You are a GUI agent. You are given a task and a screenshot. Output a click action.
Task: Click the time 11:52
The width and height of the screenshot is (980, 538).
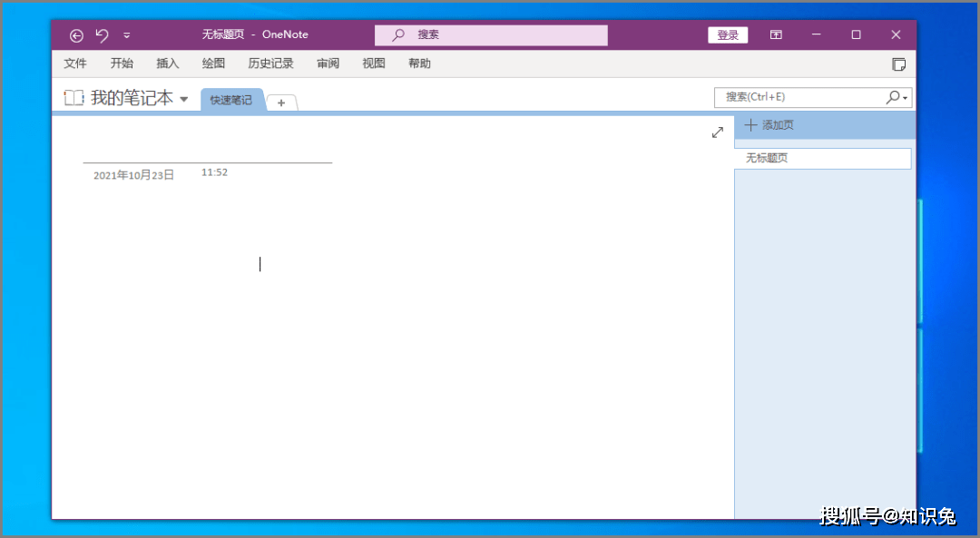coord(214,172)
